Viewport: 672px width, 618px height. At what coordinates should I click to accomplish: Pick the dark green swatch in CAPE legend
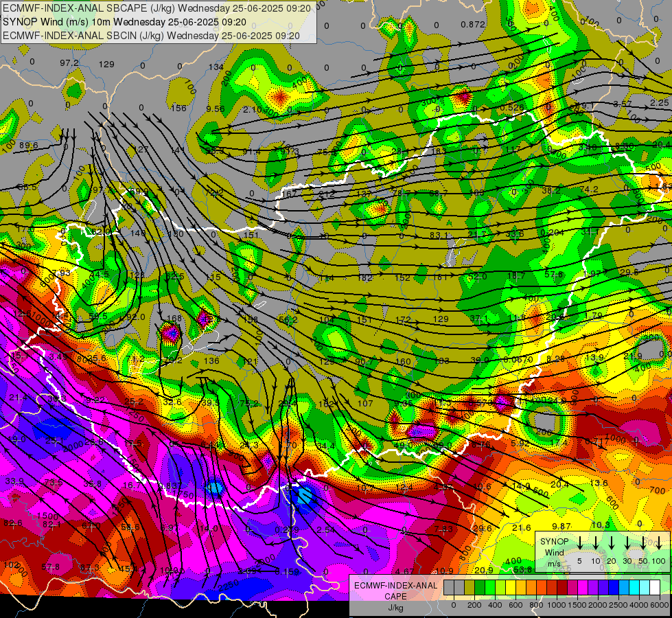click(480, 588)
